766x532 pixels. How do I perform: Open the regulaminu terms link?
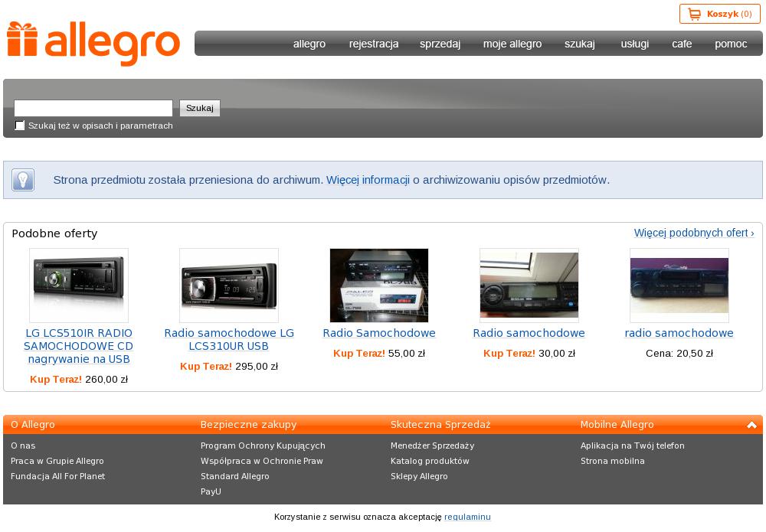point(467,517)
